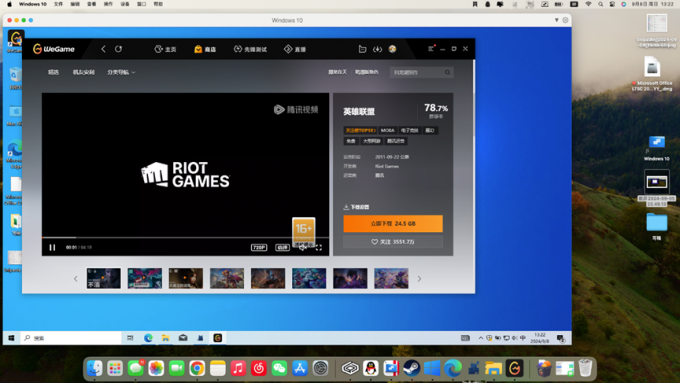Image resolution: width=680 pixels, height=383 pixels.
Task: Toggle follow with the heart button
Action: pos(393,242)
